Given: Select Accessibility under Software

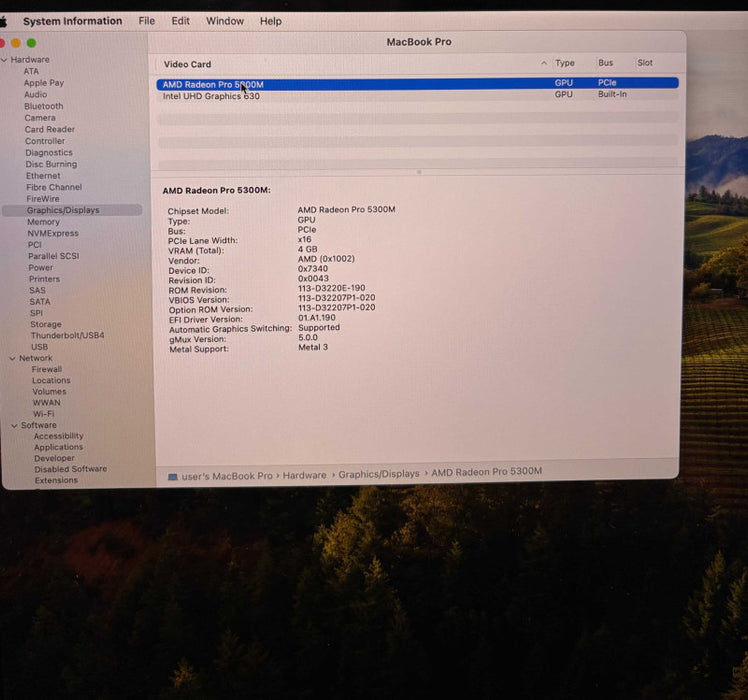Looking at the screenshot, I should (x=58, y=436).
